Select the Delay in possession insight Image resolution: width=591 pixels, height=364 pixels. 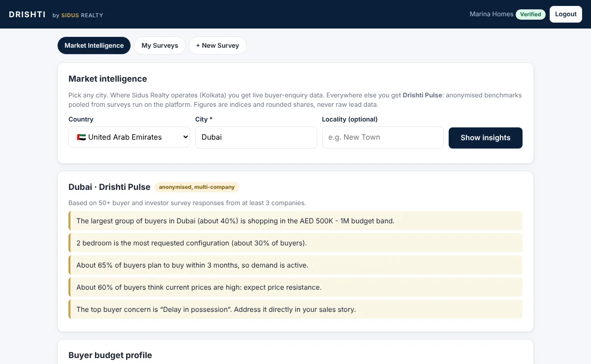295,309
